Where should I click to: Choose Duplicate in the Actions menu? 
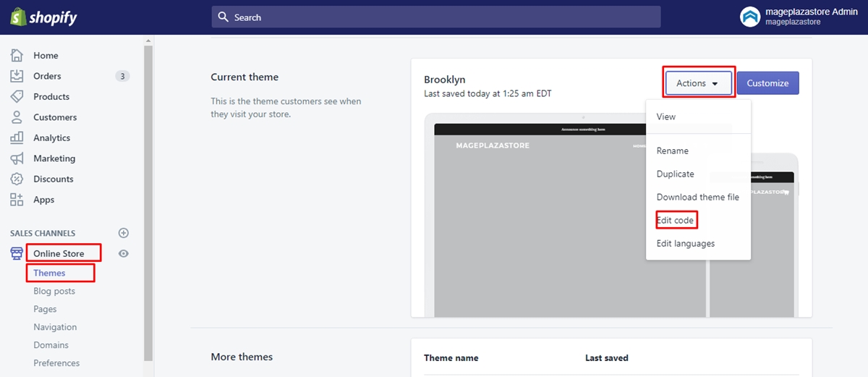[x=676, y=174]
